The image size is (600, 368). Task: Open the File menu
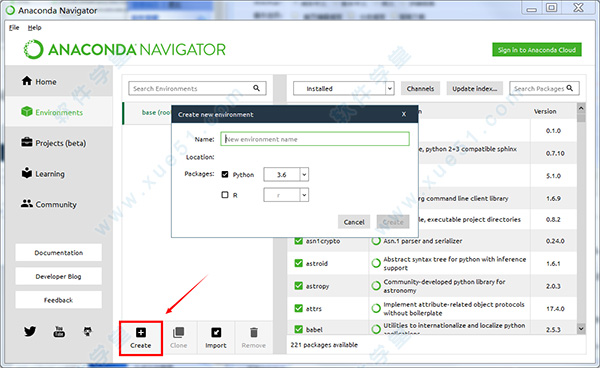pyautogui.click(x=14, y=28)
